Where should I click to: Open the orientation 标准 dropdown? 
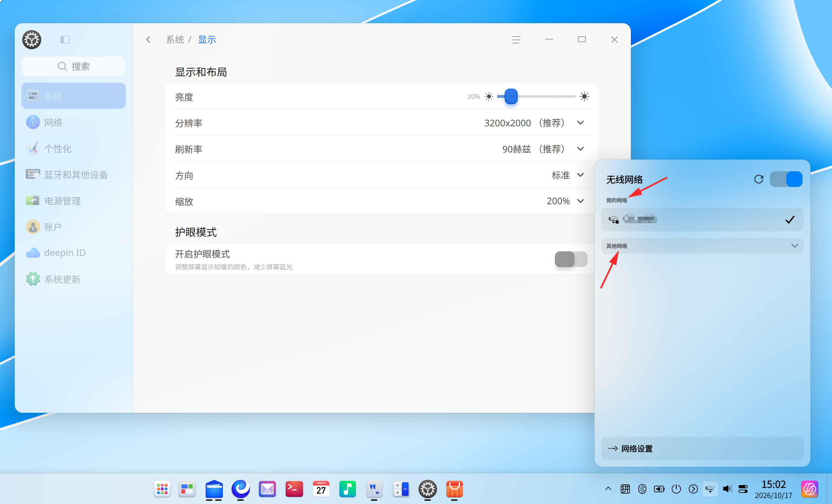pyautogui.click(x=568, y=175)
